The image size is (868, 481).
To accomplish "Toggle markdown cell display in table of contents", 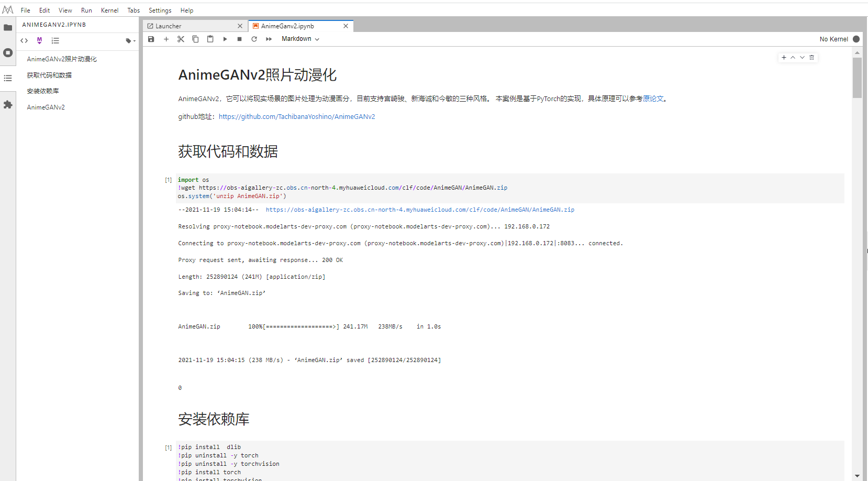I will pyautogui.click(x=39, y=40).
